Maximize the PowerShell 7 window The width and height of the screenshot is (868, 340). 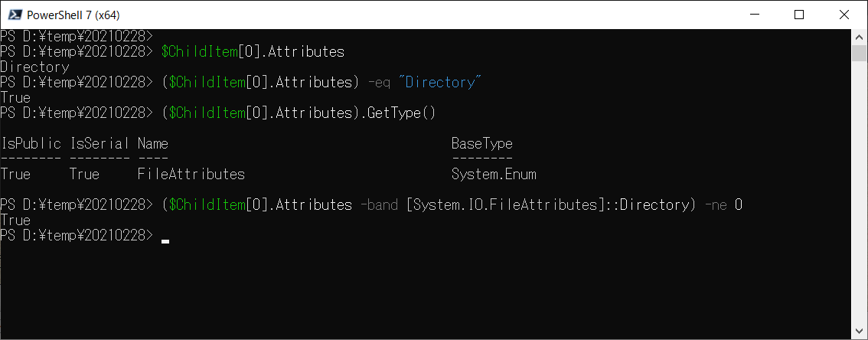tap(799, 15)
